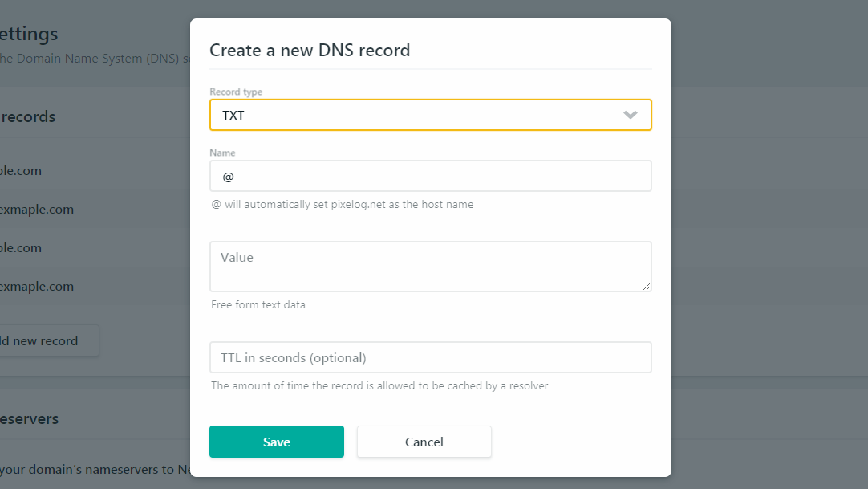Click the Name field containing "@"

(x=431, y=176)
